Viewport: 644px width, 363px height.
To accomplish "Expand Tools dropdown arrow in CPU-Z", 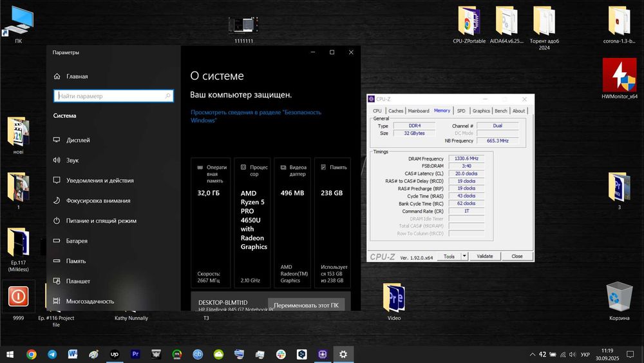I will (464, 256).
